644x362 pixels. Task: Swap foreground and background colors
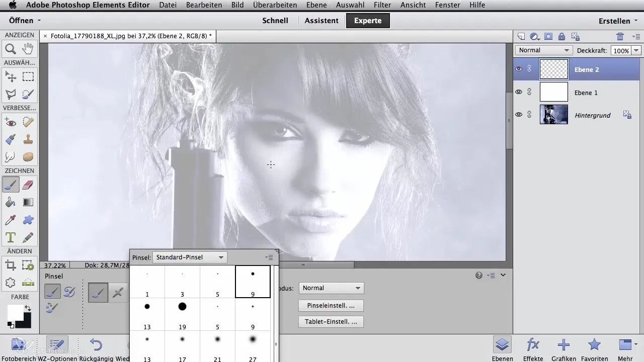click(x=27, y=307)
